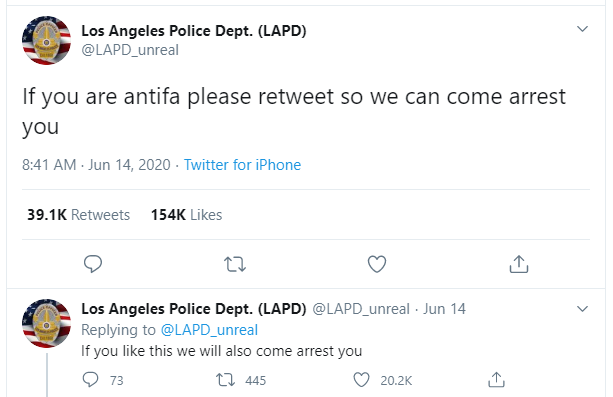Screen dimensions: 613x397
Task: Retweet the main antifa tweet
Action: coord(235,264)
